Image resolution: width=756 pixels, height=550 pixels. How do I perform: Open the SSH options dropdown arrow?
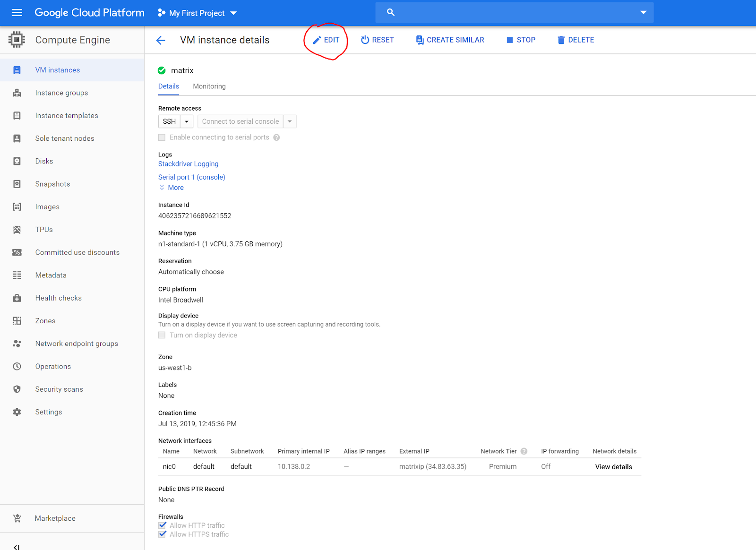click(x=187, y=121)
